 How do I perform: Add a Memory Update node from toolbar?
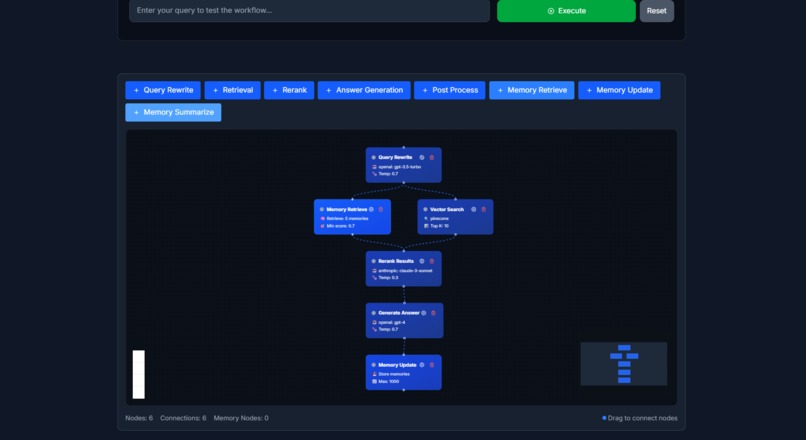coord(619,90)
